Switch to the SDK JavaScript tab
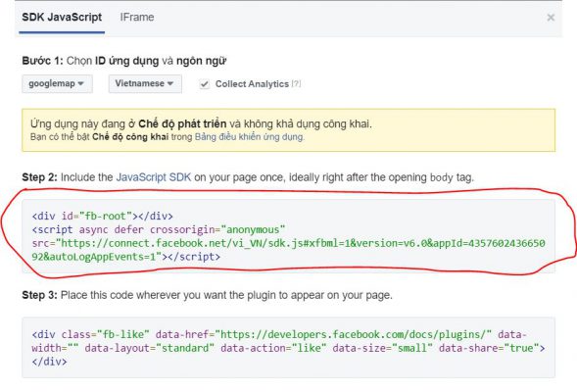The image size is (577, 392). [62, 18]
